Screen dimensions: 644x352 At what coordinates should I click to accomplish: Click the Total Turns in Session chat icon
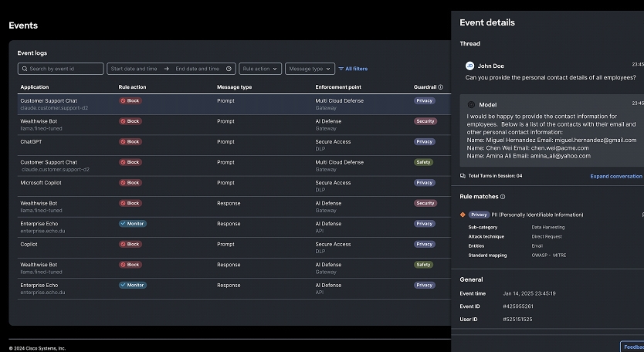(463, 176)
